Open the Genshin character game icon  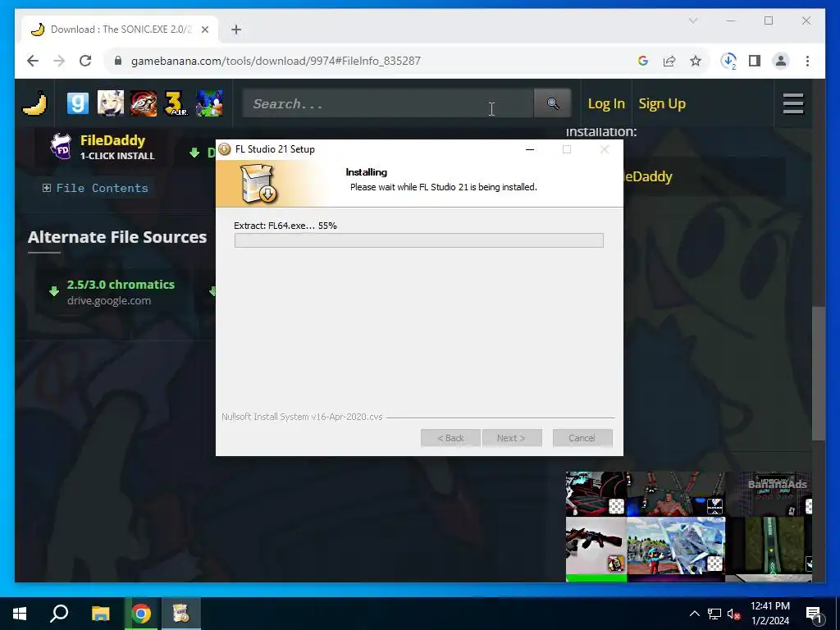(111, 103)
